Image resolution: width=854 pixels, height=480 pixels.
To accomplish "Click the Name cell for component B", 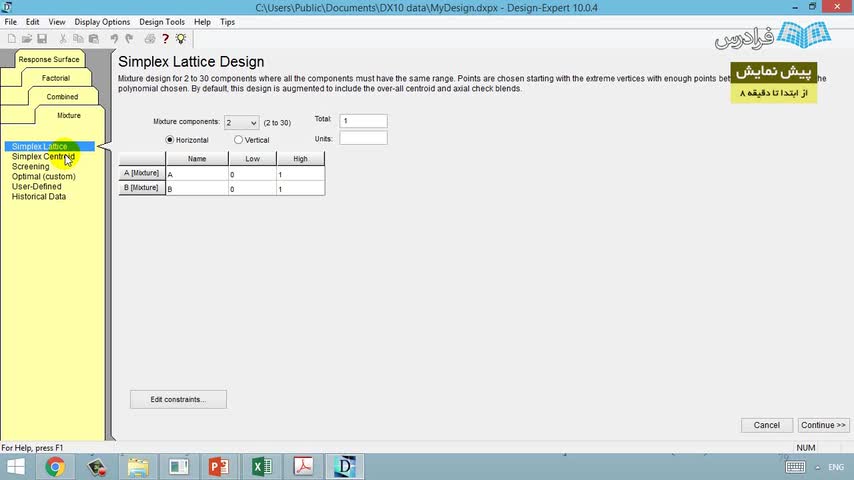I will [197, 189].
